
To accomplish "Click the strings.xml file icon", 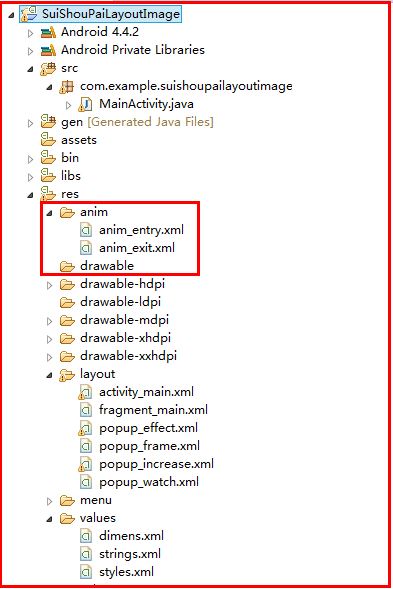I will [x=86, y=554].
